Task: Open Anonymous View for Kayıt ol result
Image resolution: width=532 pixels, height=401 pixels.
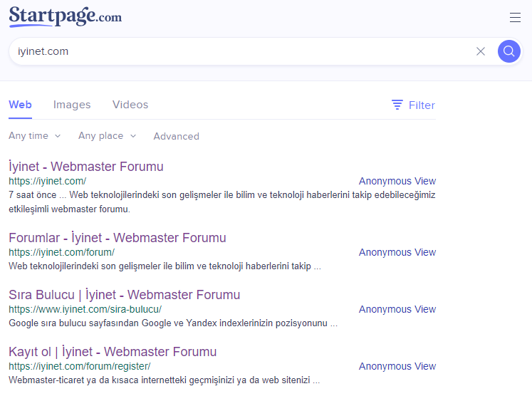Action: coord(397,366)
